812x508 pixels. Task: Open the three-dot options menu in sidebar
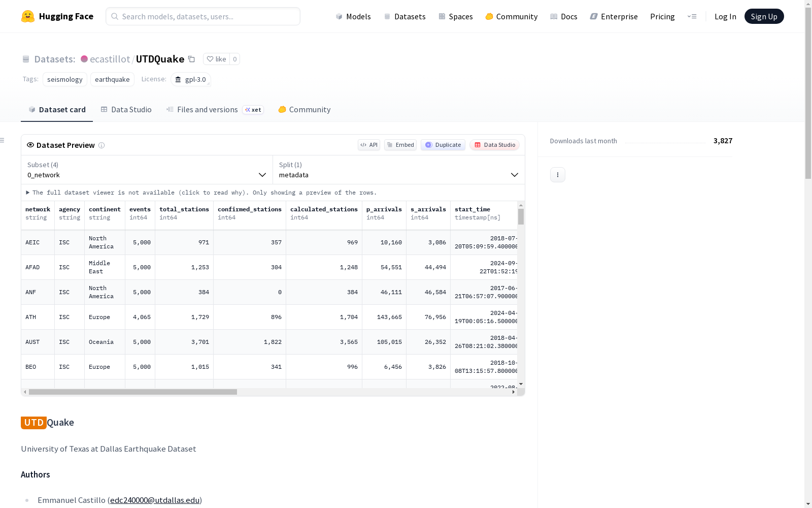tap(558, 175)
